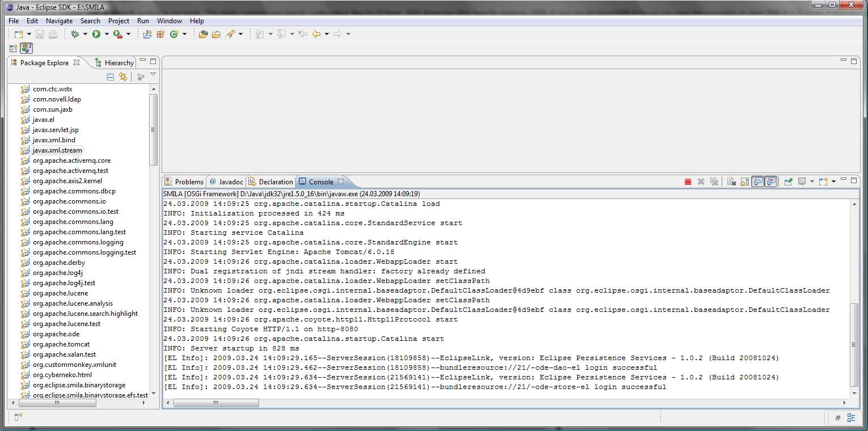Minimize the Package Explorer view panel
The image size is (868, 431).
coord(143,61)
